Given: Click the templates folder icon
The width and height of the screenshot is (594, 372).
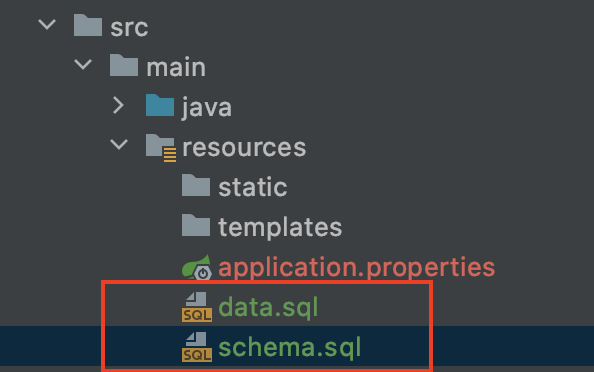Looking at the screenshot, I should click(x=196, y=225).
